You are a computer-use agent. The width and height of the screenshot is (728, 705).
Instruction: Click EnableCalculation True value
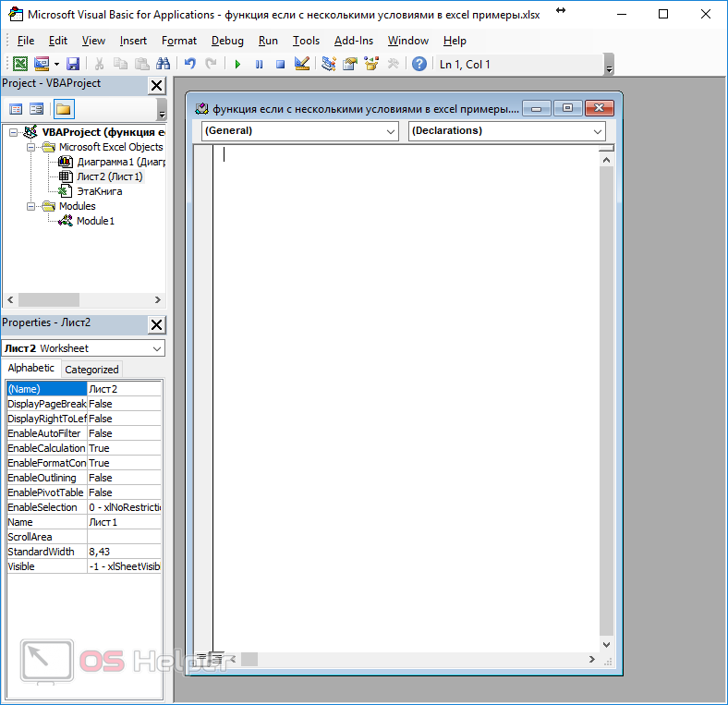click(124, 448)
